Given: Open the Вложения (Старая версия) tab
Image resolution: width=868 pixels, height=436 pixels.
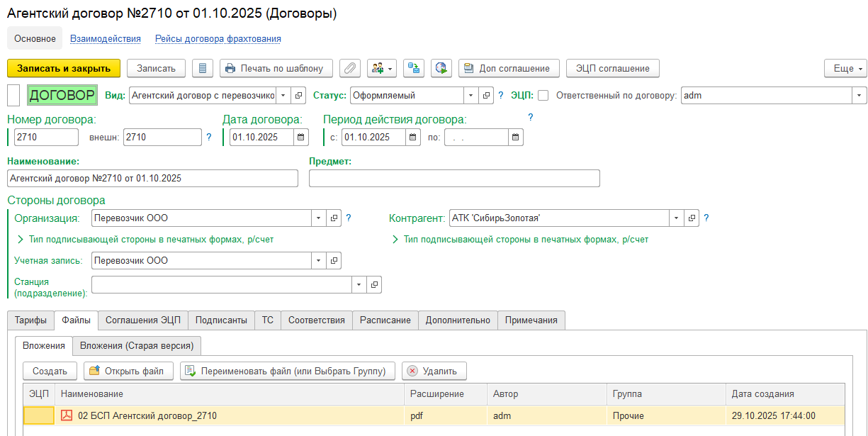Looking at the screenshot, I should (137, 345).
